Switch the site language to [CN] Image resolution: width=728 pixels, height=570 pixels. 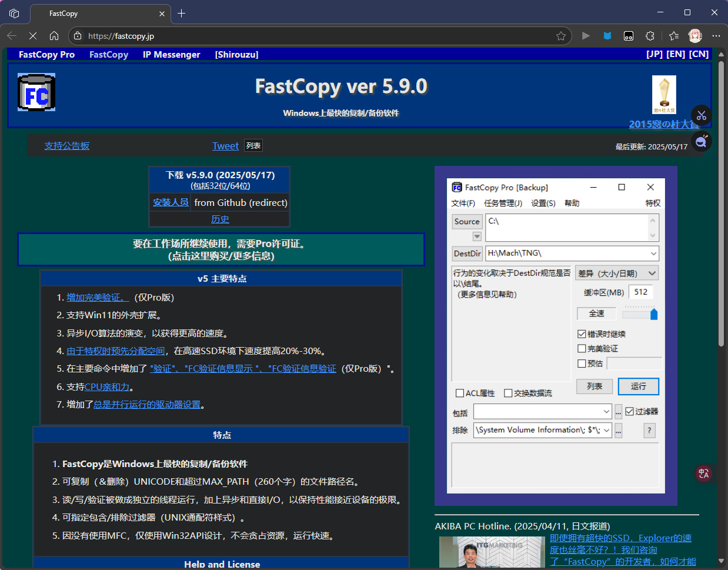pos(699,54)
